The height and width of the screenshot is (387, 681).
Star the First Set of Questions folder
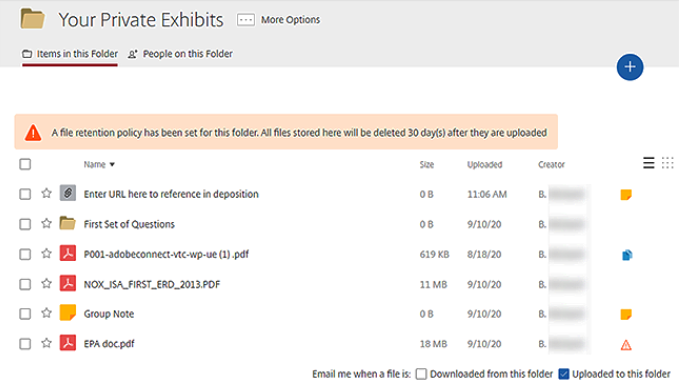[x=46, y=224]
